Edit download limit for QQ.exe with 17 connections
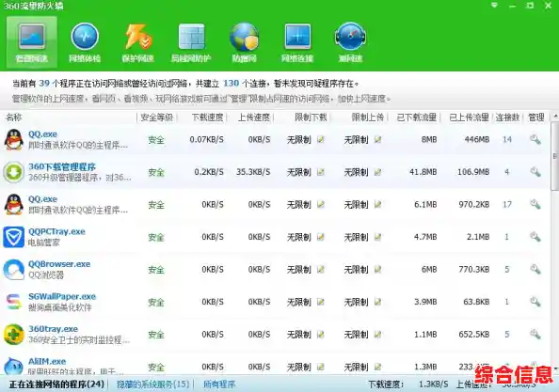The width and height of the screenshot is (559, 392). click(x=321, y=205)
